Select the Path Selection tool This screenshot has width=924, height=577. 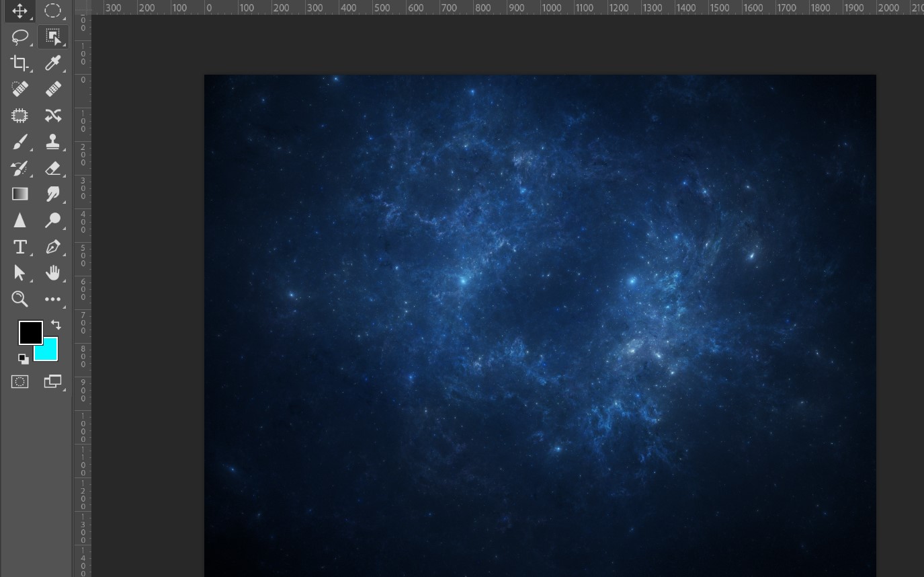pos(19,272)
